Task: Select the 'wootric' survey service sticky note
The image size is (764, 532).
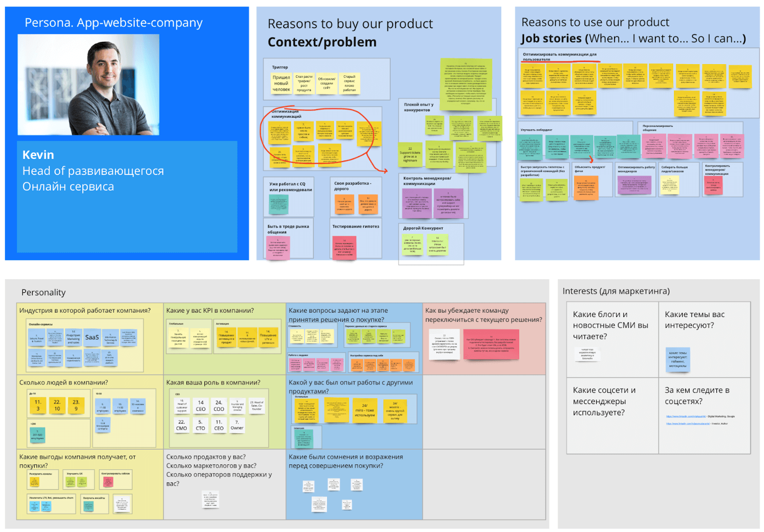Action: point(395,411)
